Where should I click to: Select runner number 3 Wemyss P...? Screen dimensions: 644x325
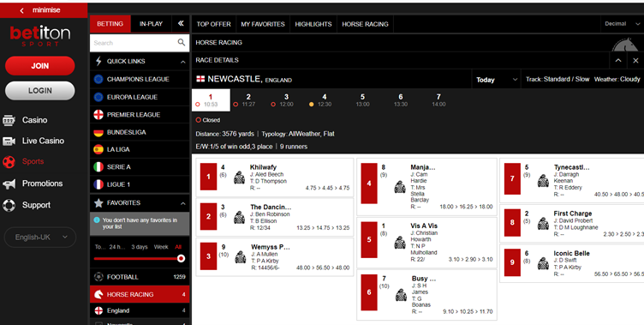(x=208, y=256)
